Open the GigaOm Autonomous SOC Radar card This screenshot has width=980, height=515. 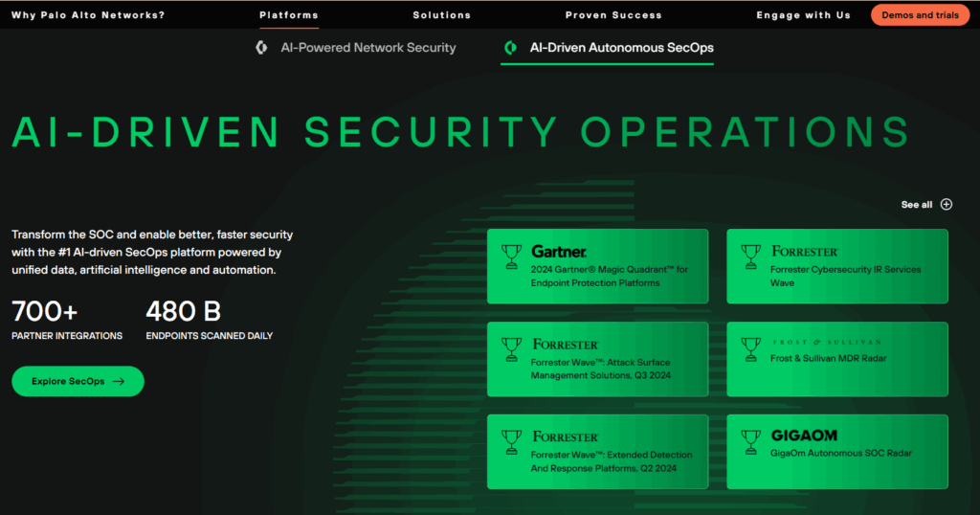836,452
